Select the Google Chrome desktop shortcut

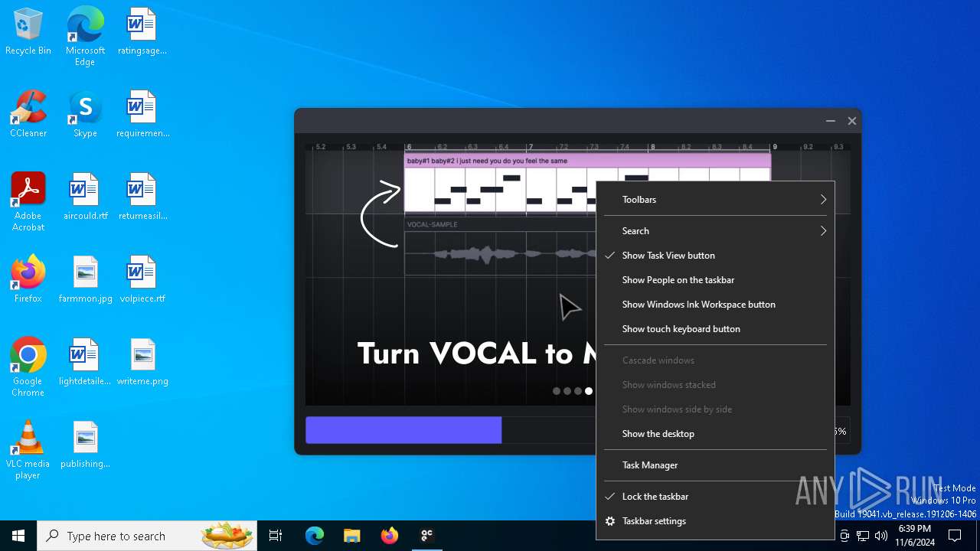click(28, 367)
